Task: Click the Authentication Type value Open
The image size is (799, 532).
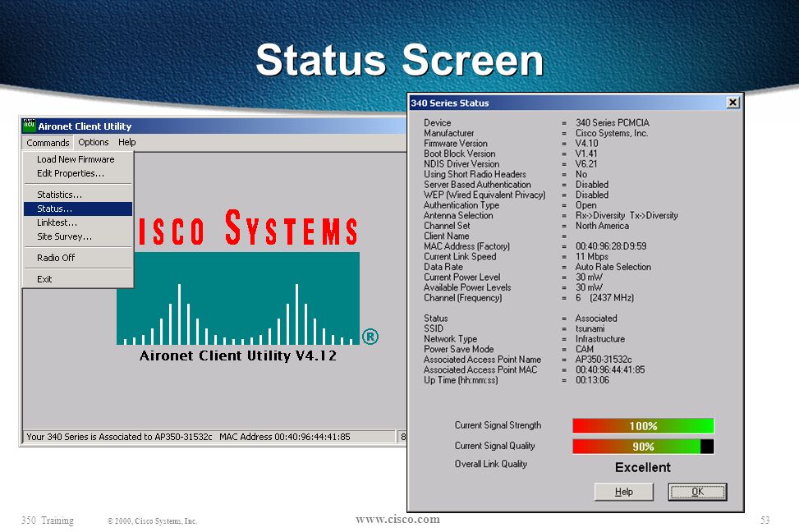Action: click(586, 205)
